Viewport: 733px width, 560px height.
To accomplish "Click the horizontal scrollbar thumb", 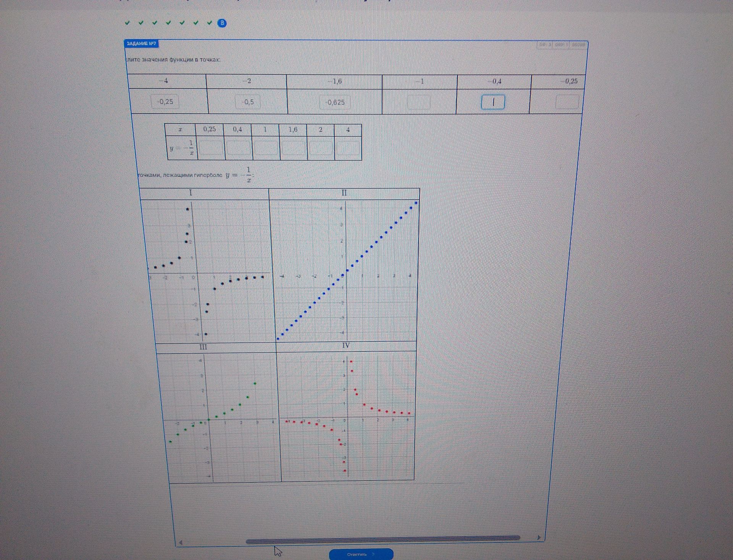I will pos(383,539).
